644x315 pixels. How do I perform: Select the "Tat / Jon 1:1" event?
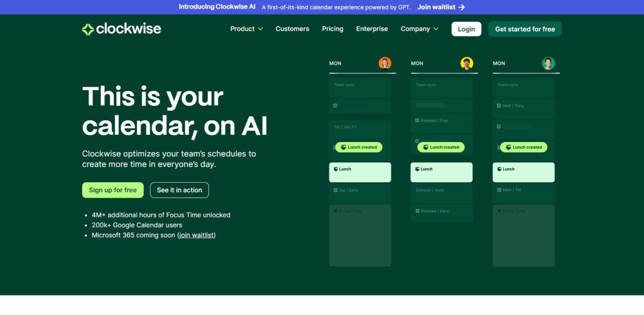coord(360,130)
